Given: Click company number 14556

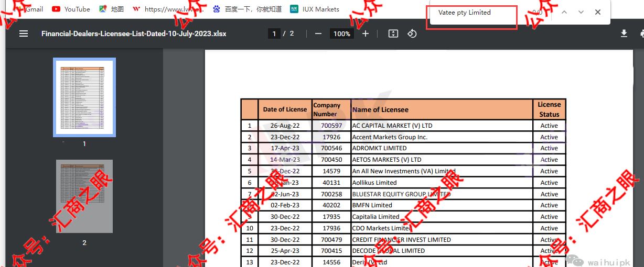Looking at the screenshot, I should click(331, 262).
